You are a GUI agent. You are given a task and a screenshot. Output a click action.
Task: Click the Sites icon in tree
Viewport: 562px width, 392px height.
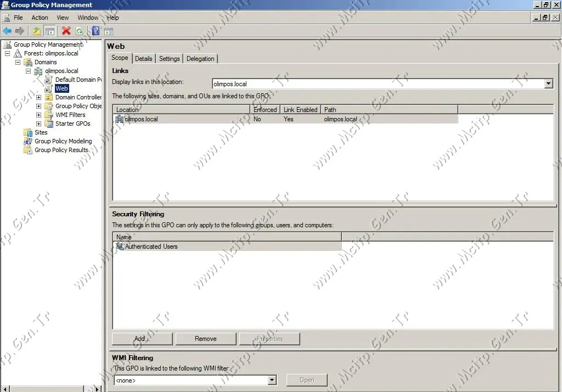(x=28, y=132)
